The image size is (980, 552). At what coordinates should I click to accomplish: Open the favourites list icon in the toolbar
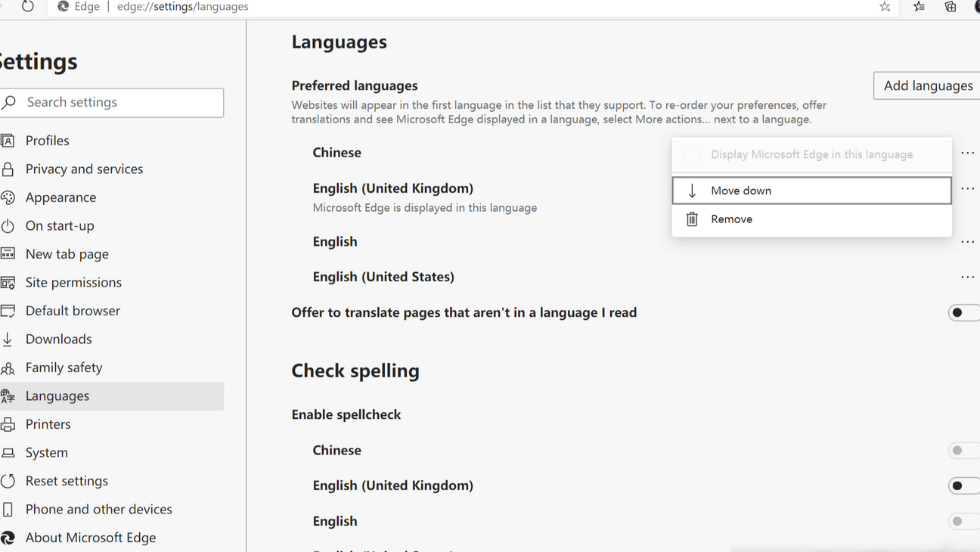[919, 6]
